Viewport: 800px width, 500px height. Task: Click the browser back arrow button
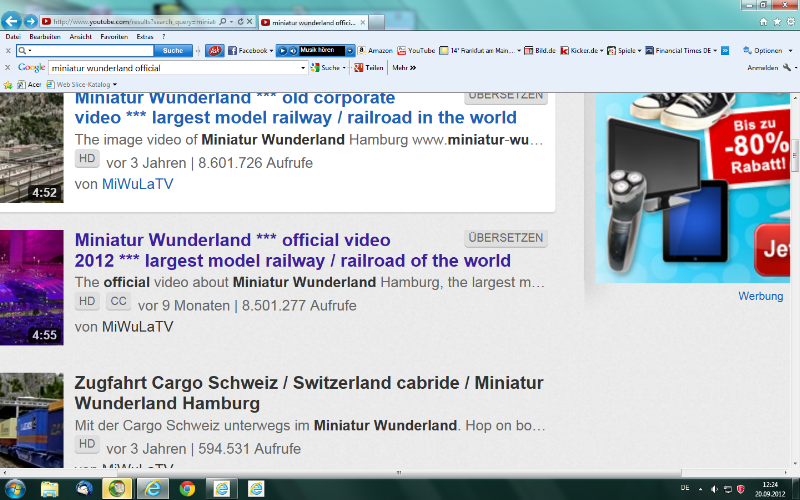coord(13,20)
